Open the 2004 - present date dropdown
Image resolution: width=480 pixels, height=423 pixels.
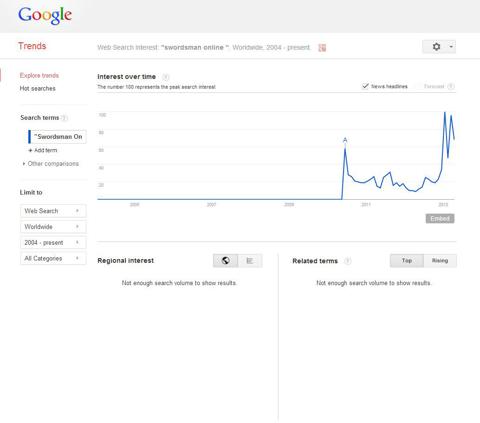point(53,243)
